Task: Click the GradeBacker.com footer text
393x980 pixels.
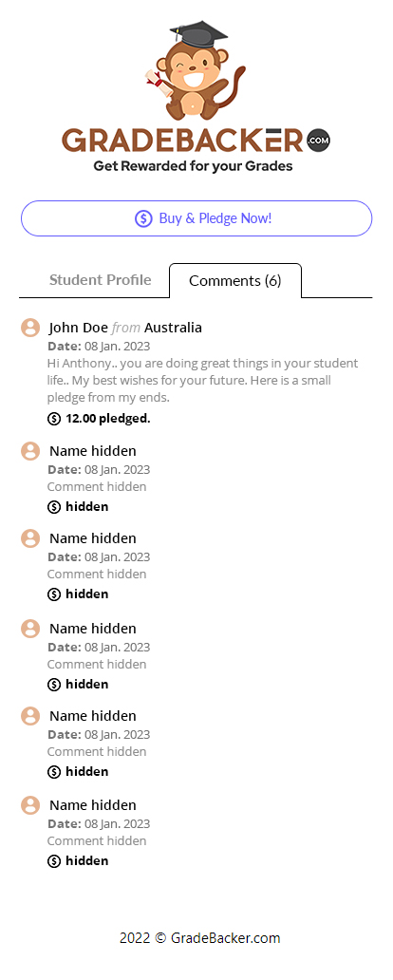Action: pos(200,938)
